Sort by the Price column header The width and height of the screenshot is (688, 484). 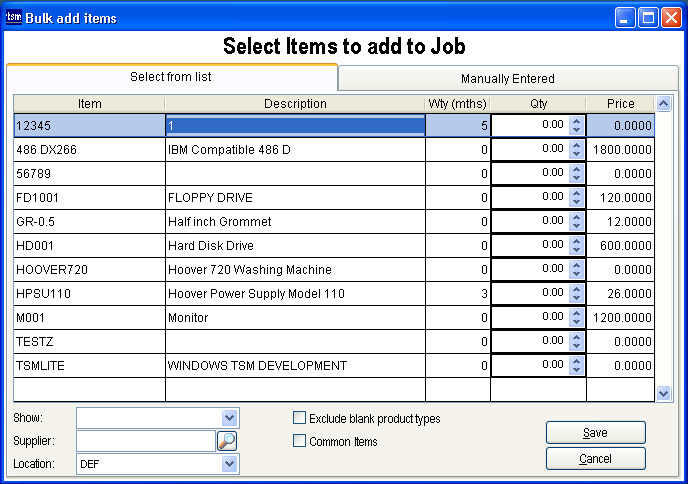point(620,104)
